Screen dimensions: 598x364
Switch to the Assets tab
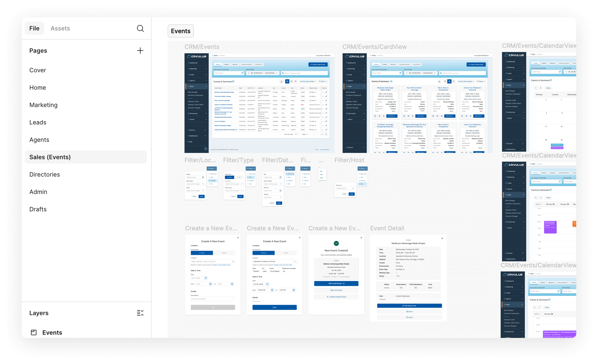(x=60, y=28)
